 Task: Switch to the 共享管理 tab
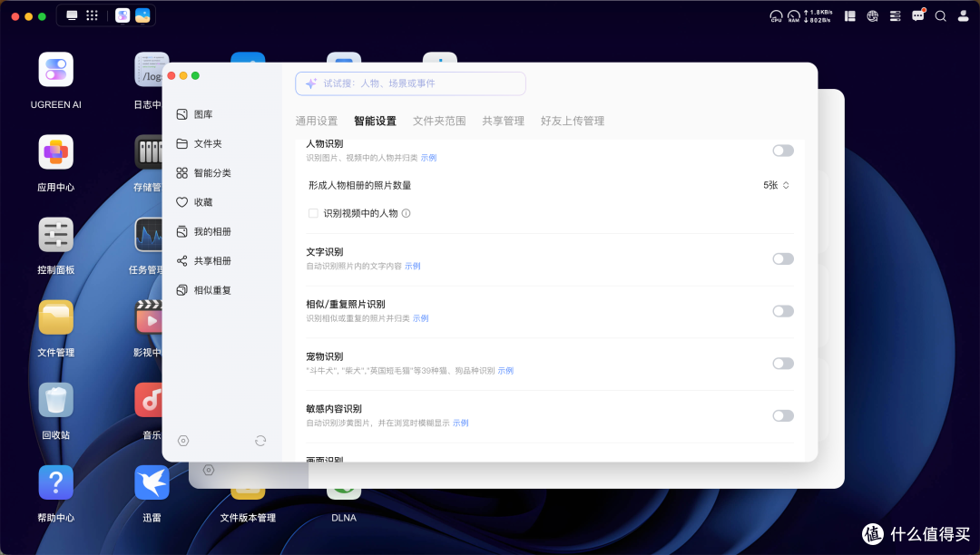click(503, 122)
